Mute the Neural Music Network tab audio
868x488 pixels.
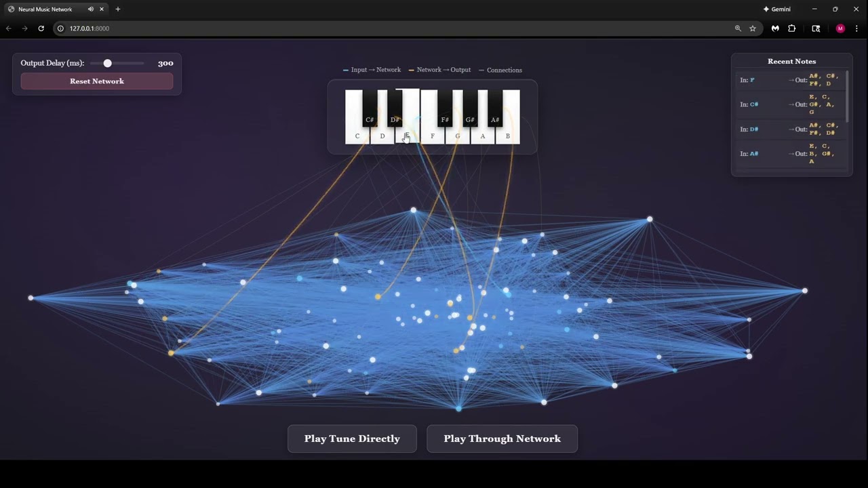pos(90,9)
